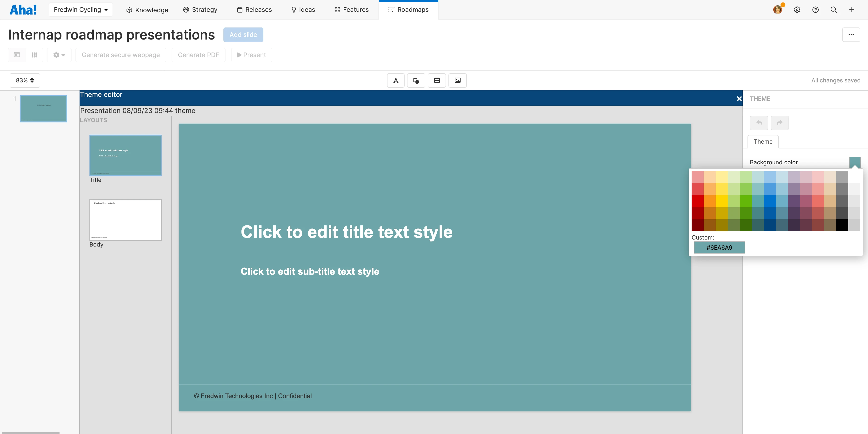Add a shape to the slide
Viewport: 868px width, 434px height.
point(416,80)
